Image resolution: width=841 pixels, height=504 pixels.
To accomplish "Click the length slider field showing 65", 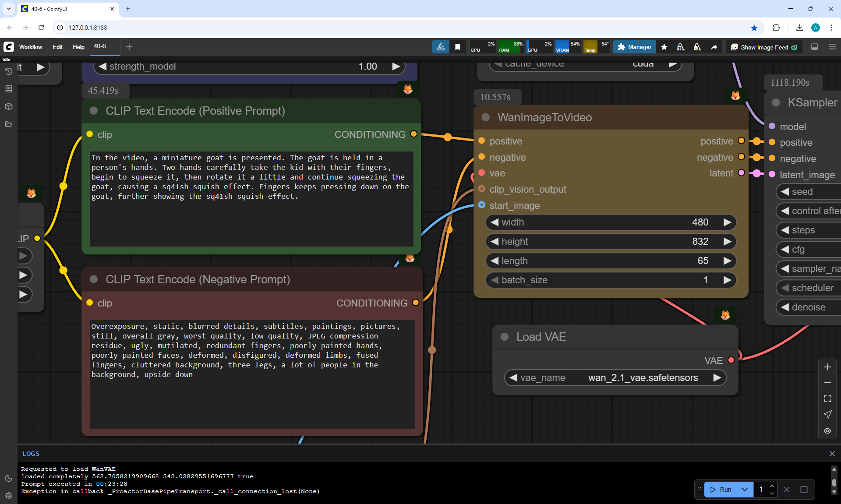I will (611, 261).
